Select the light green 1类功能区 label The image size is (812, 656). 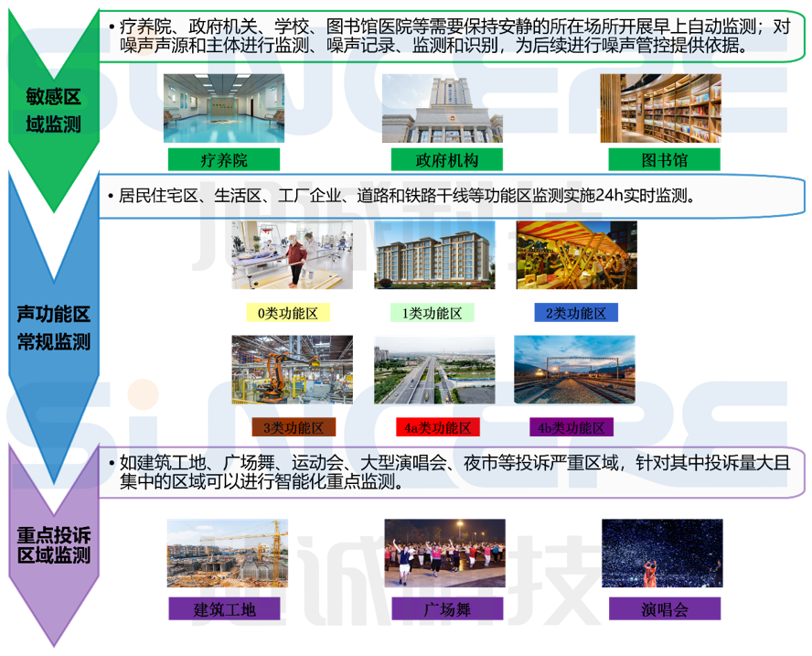click(x=432, y=313)
